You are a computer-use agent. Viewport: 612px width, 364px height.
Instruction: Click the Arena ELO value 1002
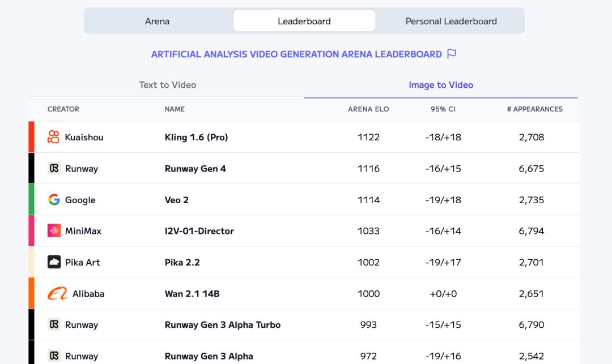[x=368, y=262]
